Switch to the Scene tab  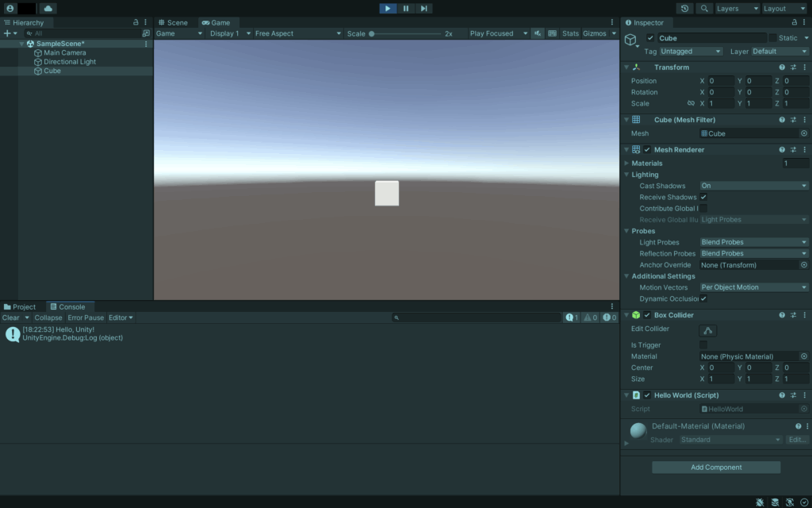(x=173, y=22)
